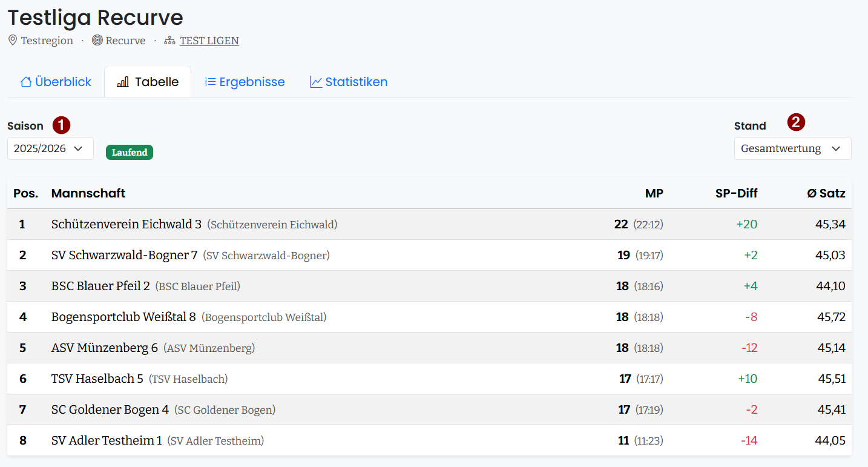This screenshot has width=868, height=467.
Task: Click the house icon on Überblick tab
Action: point(26,82)
